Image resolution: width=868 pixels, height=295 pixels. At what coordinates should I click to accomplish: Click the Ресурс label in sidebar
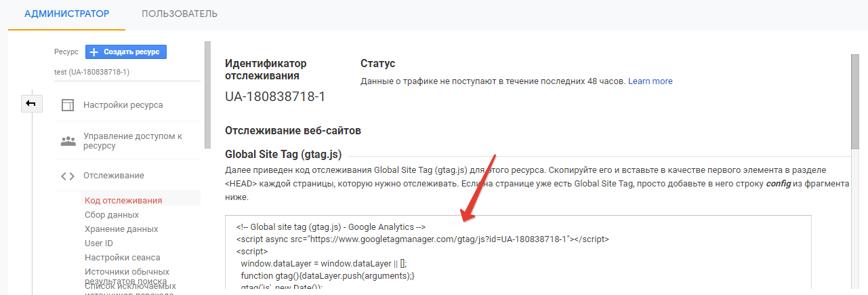(66, 52)
